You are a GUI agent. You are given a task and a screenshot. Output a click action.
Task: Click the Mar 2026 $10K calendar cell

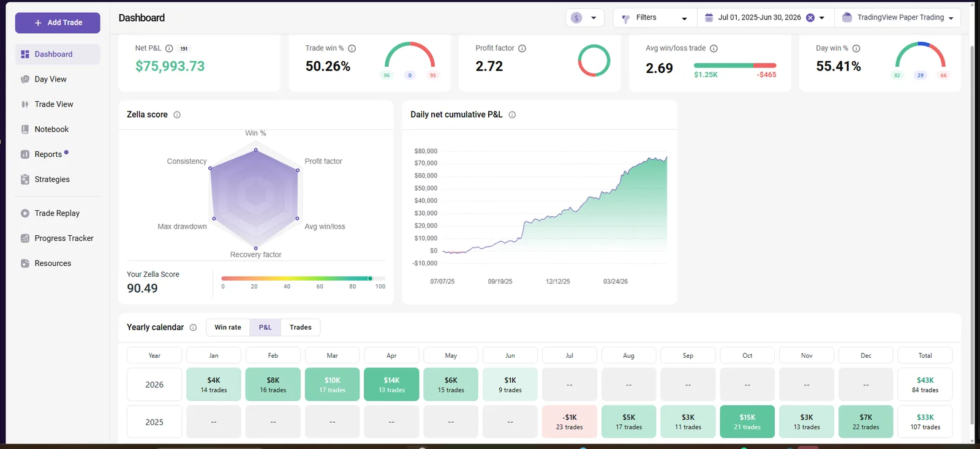tap(332, 385)
